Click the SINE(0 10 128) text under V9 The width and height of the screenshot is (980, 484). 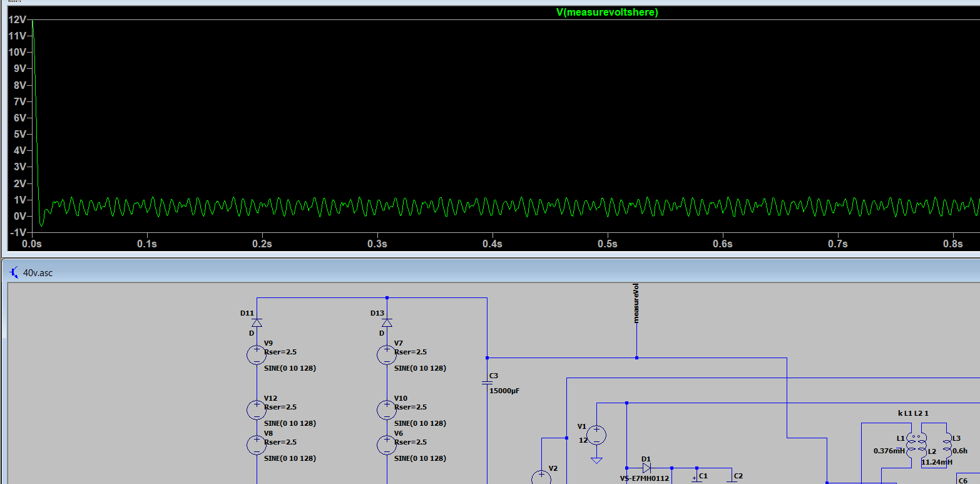tap(290, 368)
